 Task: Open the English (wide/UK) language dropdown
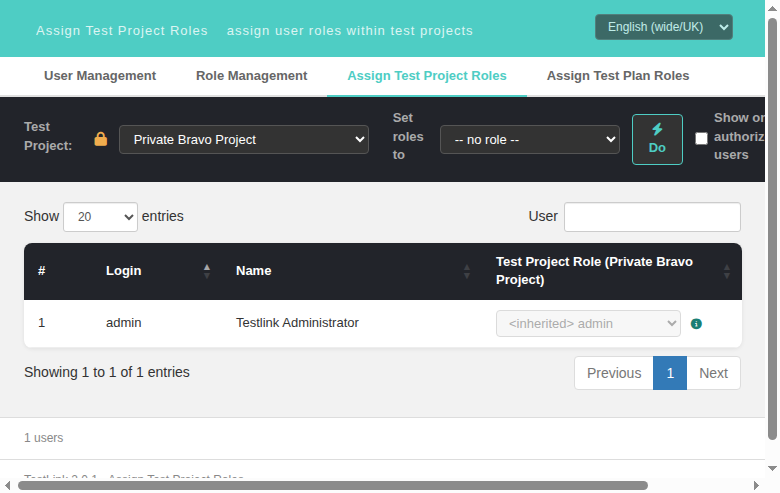pyautogui.click(x=664, y=27)
